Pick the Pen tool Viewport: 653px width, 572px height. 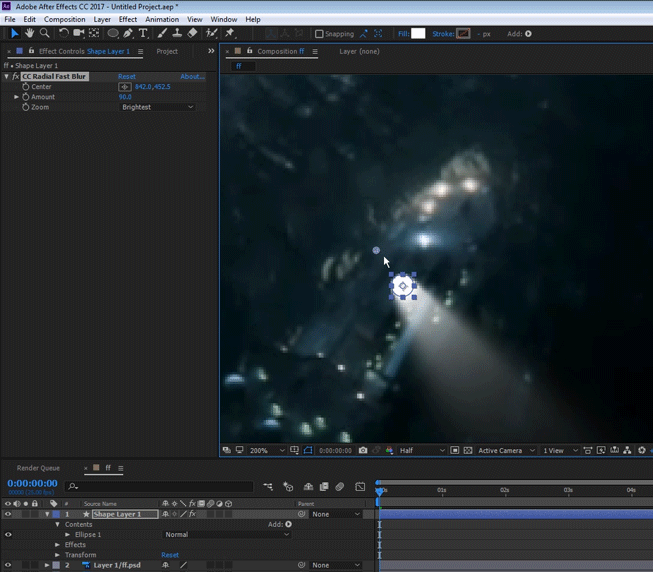[x=128, y=33]
